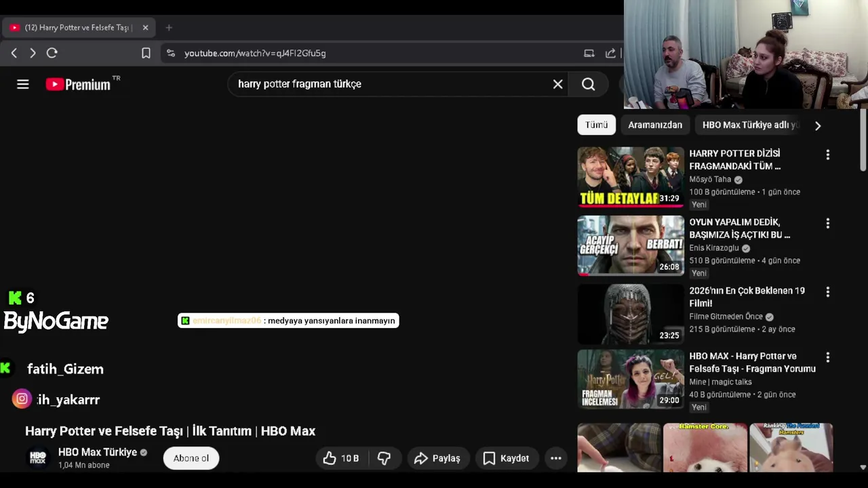Image resolution: width=868 pixels, height=488 pixels.
Task: Open 2026'nın En Çok Beklenen 19 Filmi title
Action: click(x=747, y=297)
